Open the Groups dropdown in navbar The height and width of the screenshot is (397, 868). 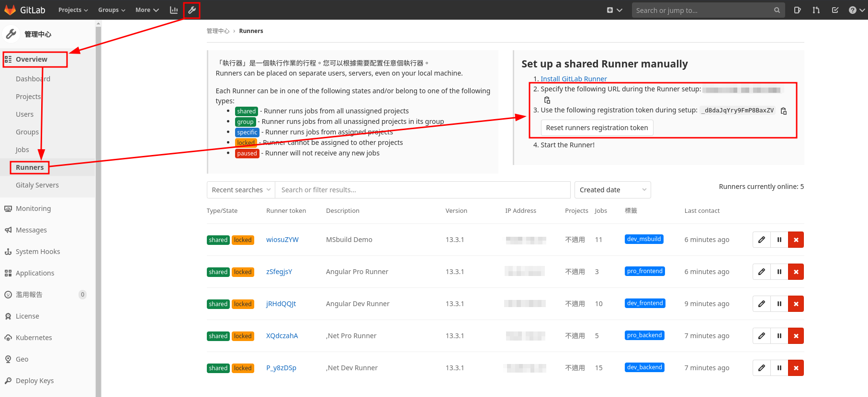(x=112, y=10)
